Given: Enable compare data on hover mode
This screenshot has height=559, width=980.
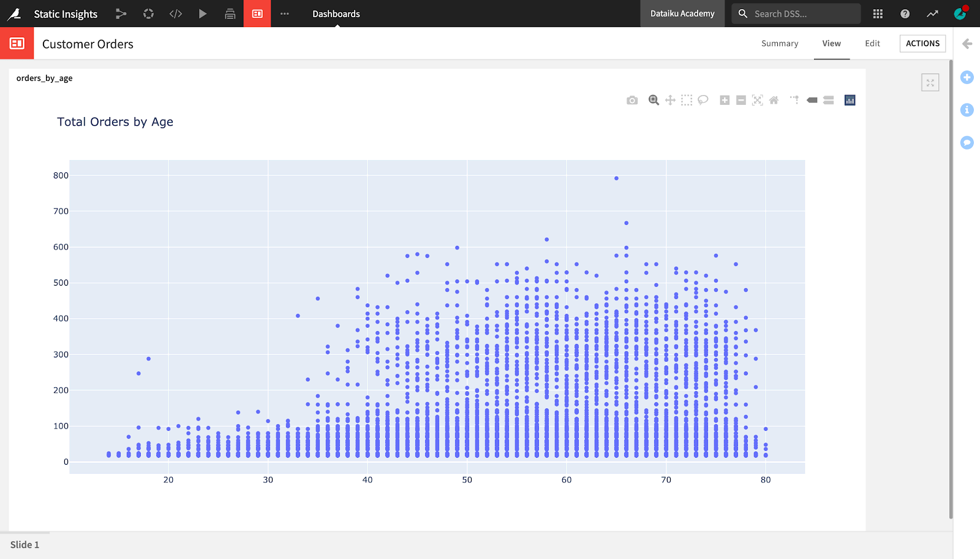Looking at the screenshot, I should click(x=828, y=99).
